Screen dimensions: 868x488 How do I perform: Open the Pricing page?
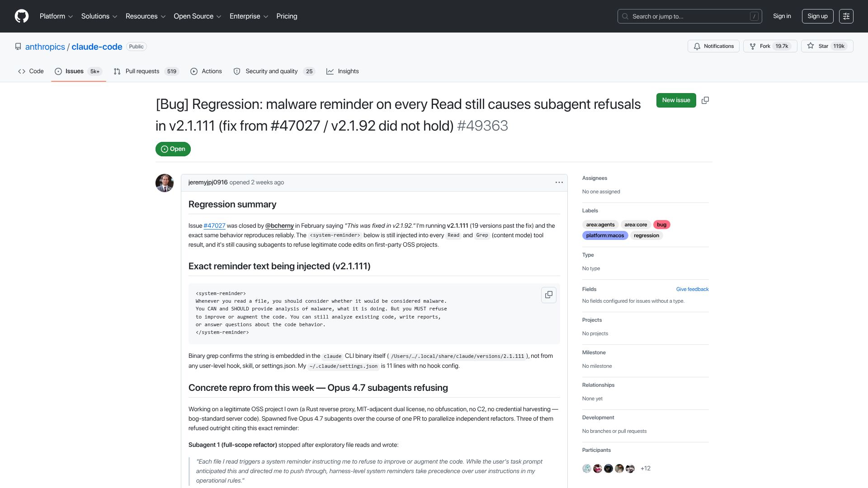coord(287,16)
